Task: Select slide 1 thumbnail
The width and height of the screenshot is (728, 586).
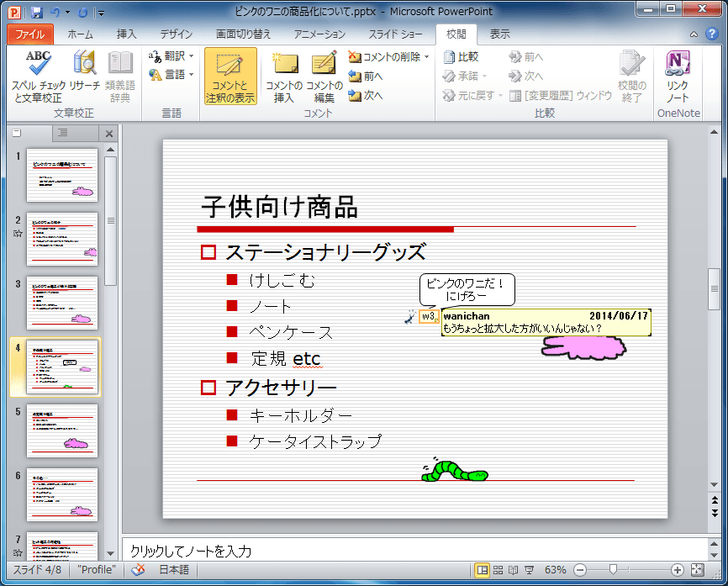Action: pos(62,175)
